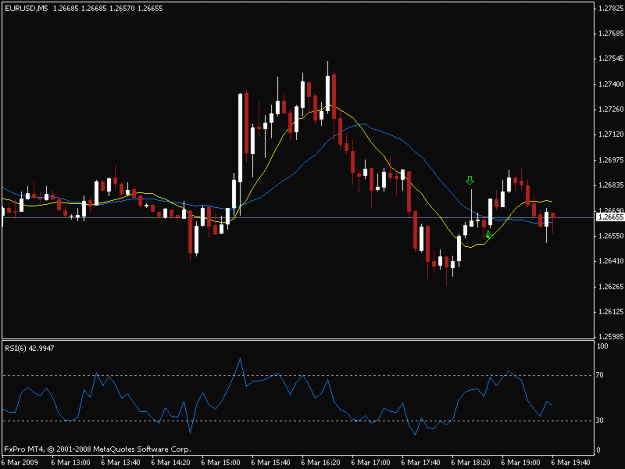This screenshot has height=469, width=625.
Task: Click the RSI(6) 42.9947 indicator label
Action: (29, 348)
